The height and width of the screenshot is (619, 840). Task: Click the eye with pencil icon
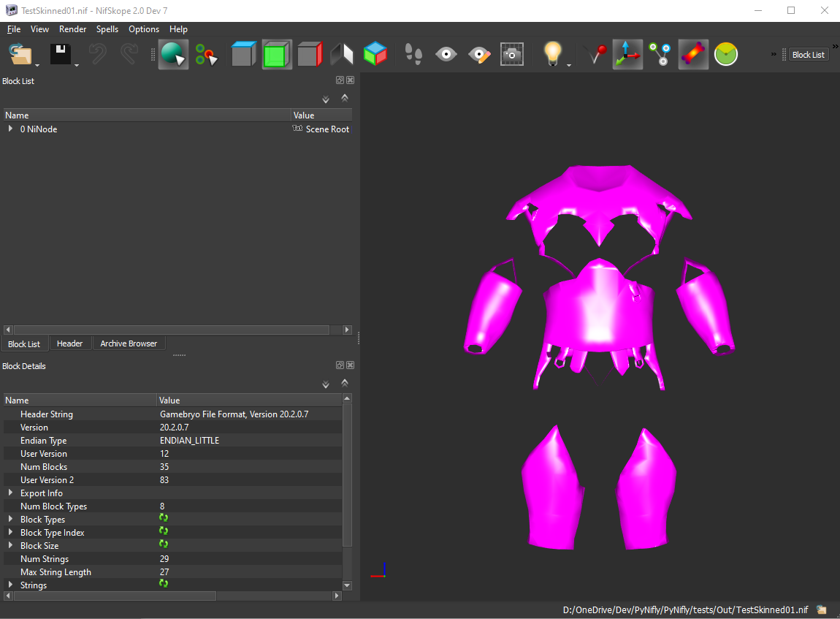point(479,54)
